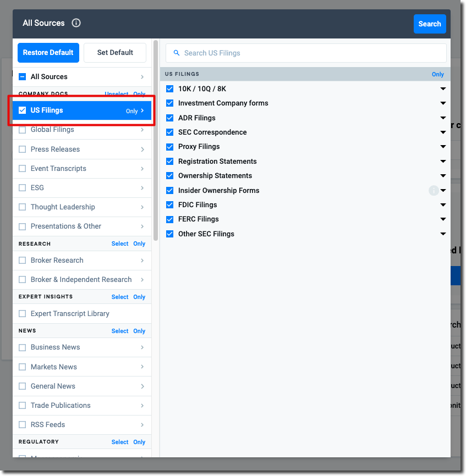Viewport: 466px width, 476px height.
Task: Expand the Other SEC Filings dropdown arrow
Action: 443,234
